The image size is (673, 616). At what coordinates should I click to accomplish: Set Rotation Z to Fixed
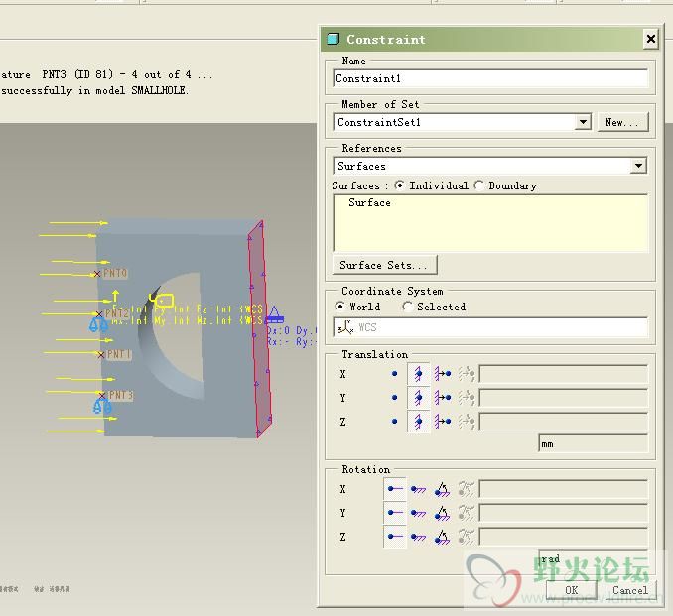pyautogui.click(x=418, y=537)
